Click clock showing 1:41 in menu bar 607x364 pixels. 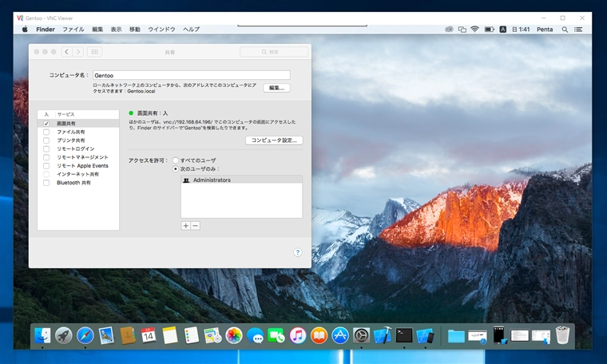[x=521, y=29]
